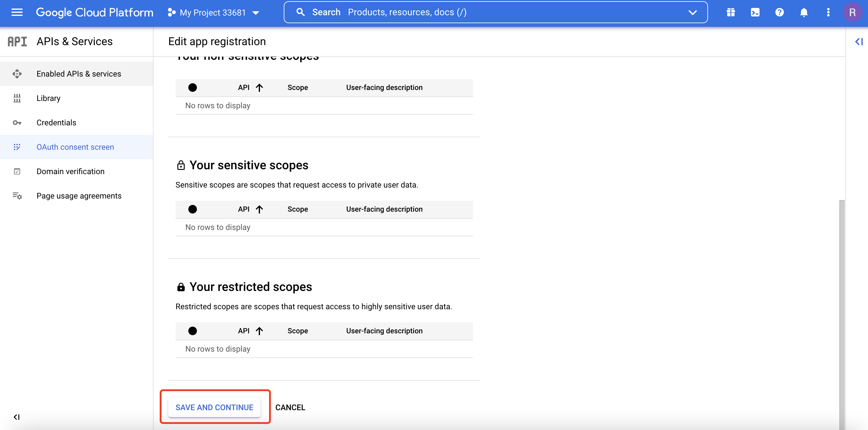This screenshot has width=868, height=430.
Task: Click the R account avatar
Action: [852, 13]
